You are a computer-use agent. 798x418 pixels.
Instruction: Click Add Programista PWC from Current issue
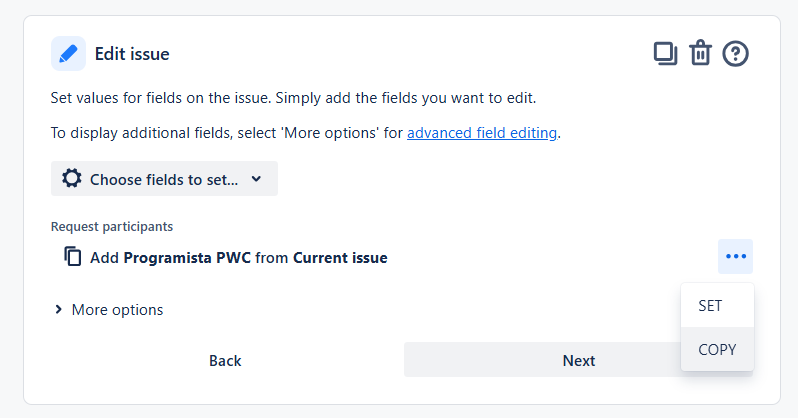tap(239, 258)
